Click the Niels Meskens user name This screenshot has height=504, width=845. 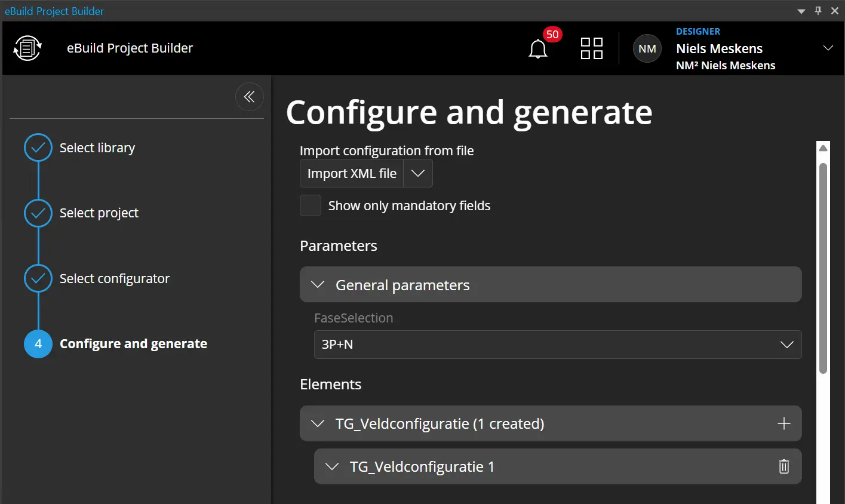point(719,48)
